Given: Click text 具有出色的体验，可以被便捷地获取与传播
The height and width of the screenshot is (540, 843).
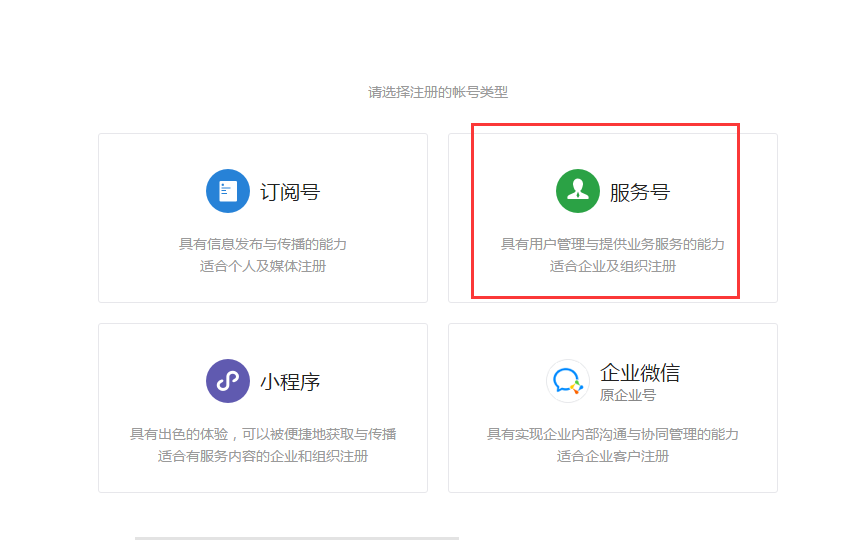Looking at the screenshot, I should pyautogui.click(x=263, y=434).
